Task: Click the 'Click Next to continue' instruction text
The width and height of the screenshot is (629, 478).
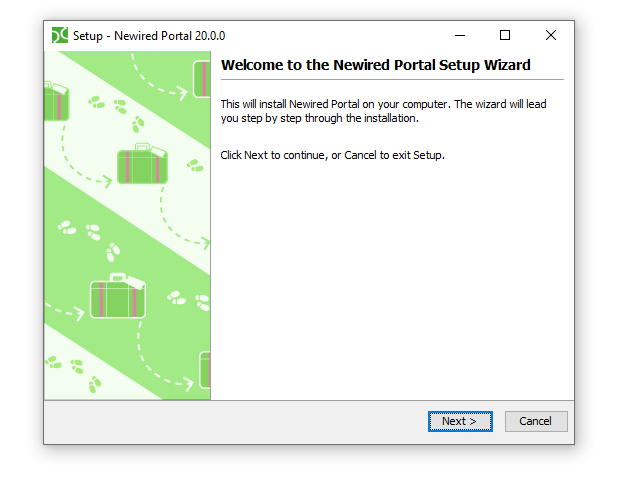Action: point(333,155)
